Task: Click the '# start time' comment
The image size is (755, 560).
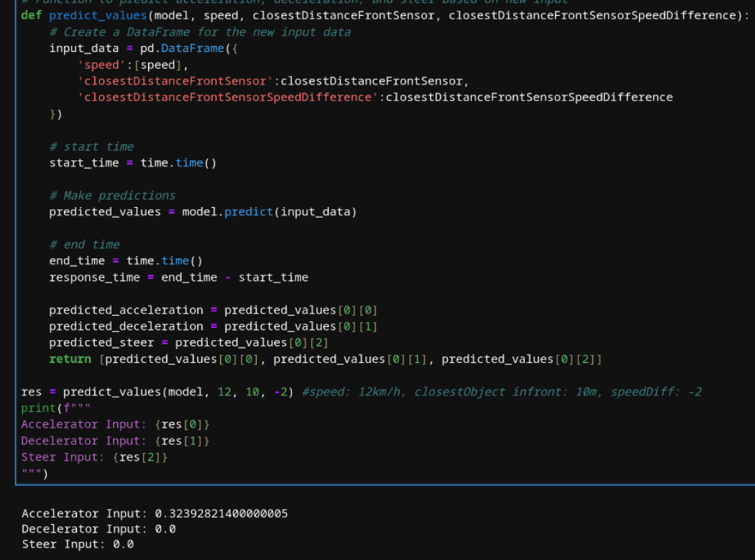Action: click(91, 147)
